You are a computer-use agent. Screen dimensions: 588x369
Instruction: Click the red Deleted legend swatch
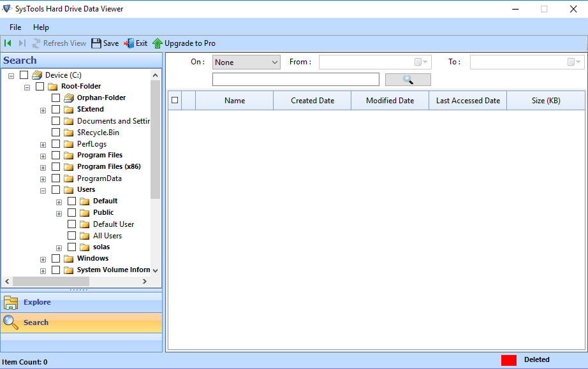[509, 360]
